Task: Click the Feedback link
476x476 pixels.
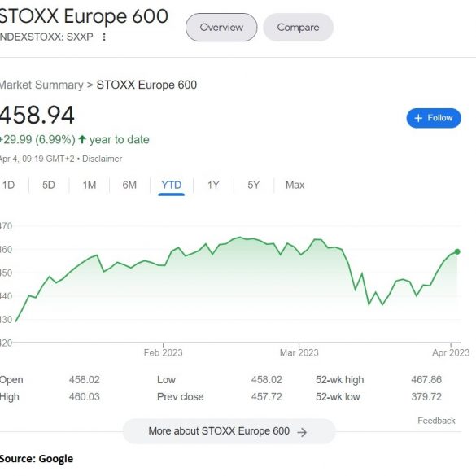Action: (436, 421)
